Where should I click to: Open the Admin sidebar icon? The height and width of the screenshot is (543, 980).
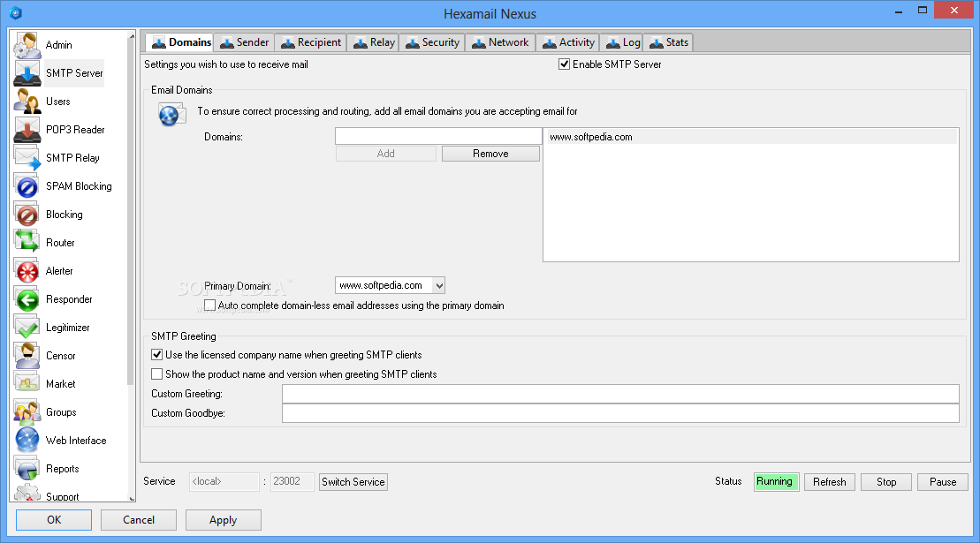pos(27,45)
